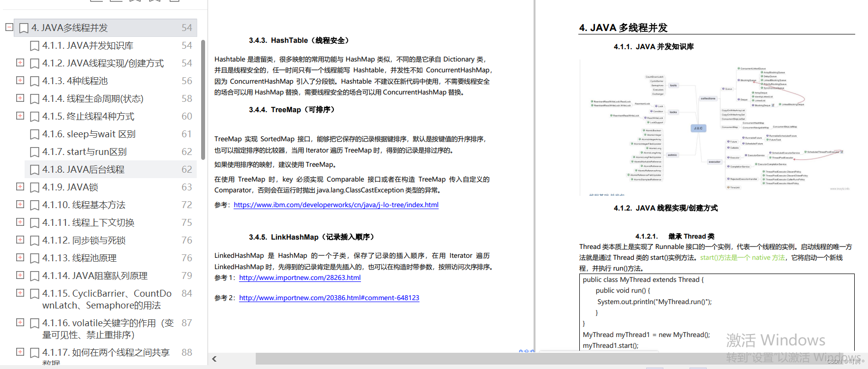The width and height of the screenshot is (868, 369).
Task: Click the horizontal scrollbar left arrow
Action: click(214, 359)
